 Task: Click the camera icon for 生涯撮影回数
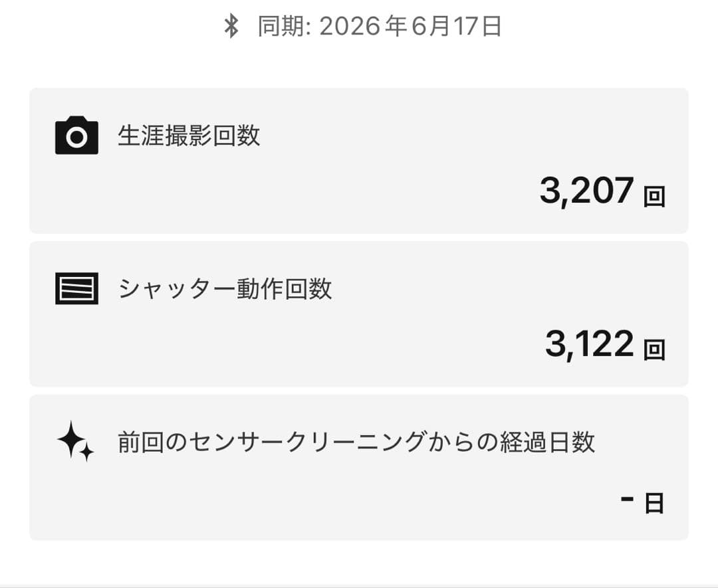pyautogui.click(x=76, y=135)
